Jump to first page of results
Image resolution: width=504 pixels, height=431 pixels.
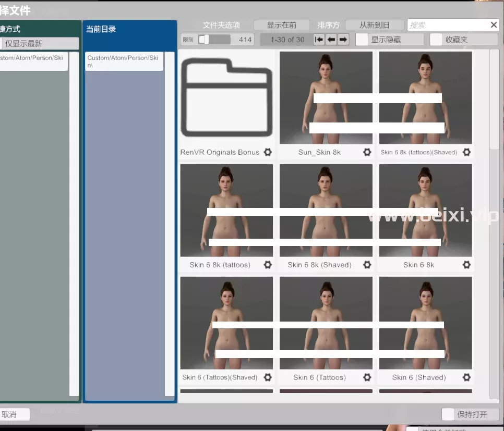click(x=319, y=40)
